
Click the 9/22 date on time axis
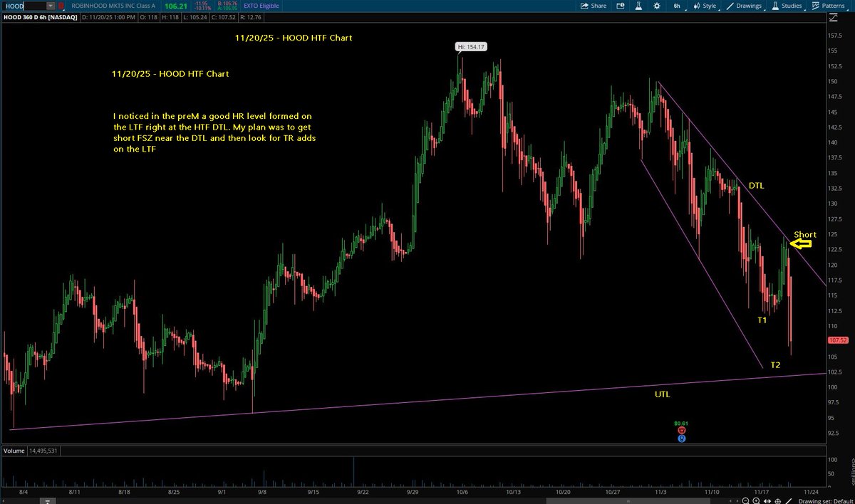coord(363,491)
